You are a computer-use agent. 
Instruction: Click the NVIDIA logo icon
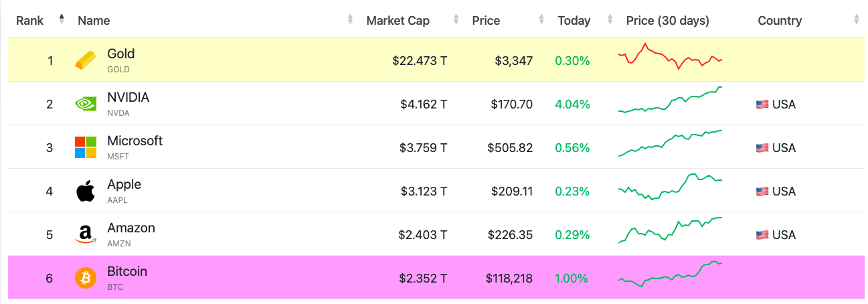85,104
